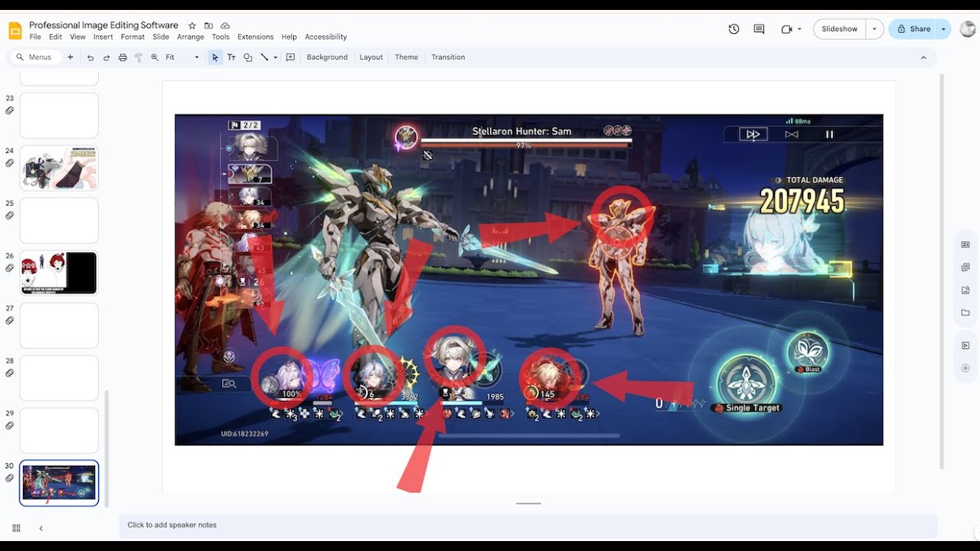Click to add speaker notes field

[528, 526]
